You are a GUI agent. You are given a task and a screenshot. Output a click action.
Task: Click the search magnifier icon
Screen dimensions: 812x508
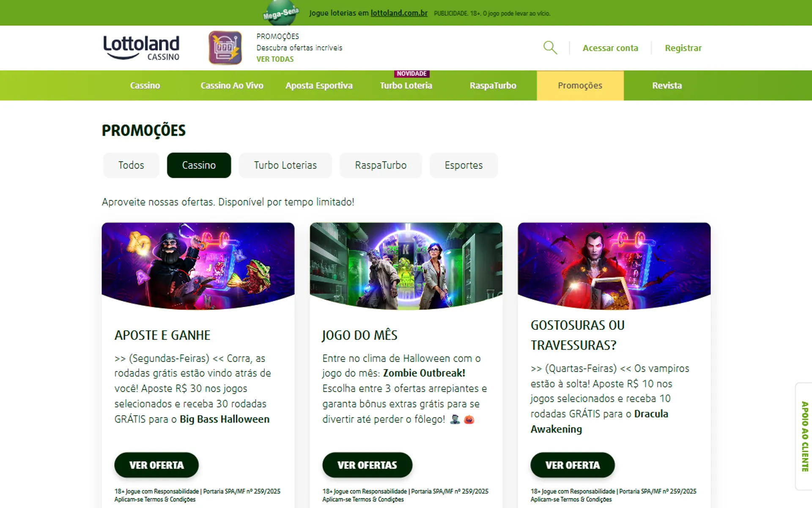click(550, 48)
